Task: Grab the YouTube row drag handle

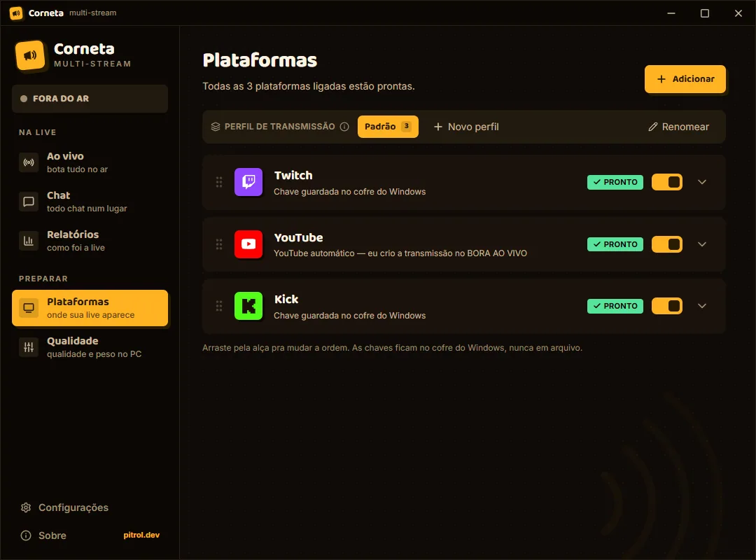Action: tap(219, 244)
